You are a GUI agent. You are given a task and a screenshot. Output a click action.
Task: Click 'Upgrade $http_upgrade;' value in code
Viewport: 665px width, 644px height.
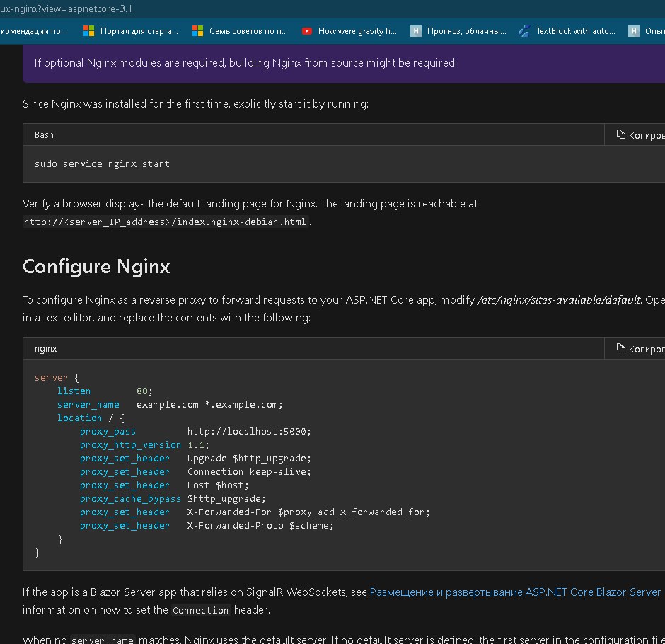(x=249, y=459)
